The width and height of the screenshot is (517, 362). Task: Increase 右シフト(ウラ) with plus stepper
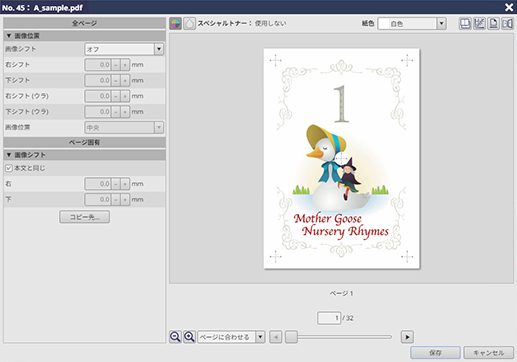(x=125, y=96)
